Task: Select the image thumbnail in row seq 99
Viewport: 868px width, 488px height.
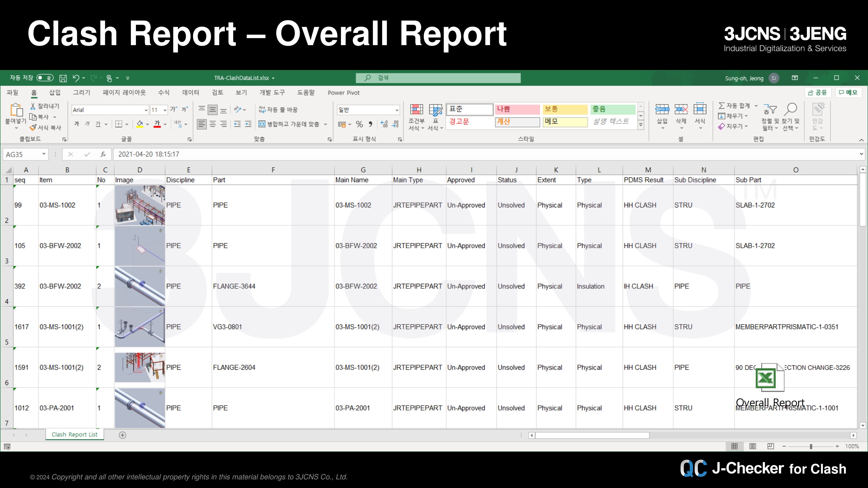Action: coord(140,205)
